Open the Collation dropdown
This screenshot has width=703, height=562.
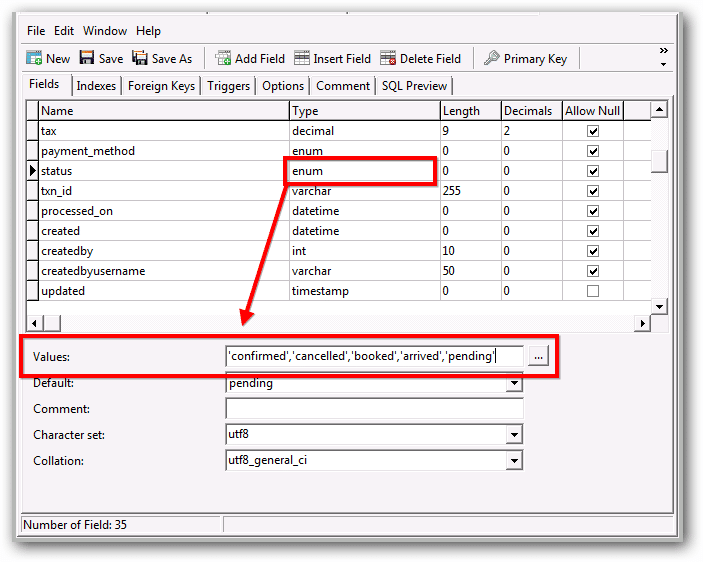(x=514, y=460)
